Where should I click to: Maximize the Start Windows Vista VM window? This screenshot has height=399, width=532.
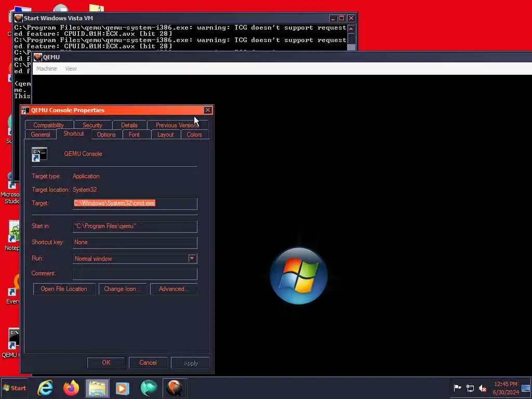click(342, 18)
